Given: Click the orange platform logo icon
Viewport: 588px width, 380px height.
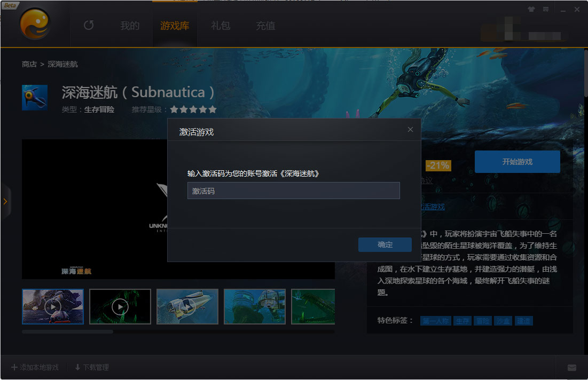Looking at the screenshot, I should tap(35, 25).
